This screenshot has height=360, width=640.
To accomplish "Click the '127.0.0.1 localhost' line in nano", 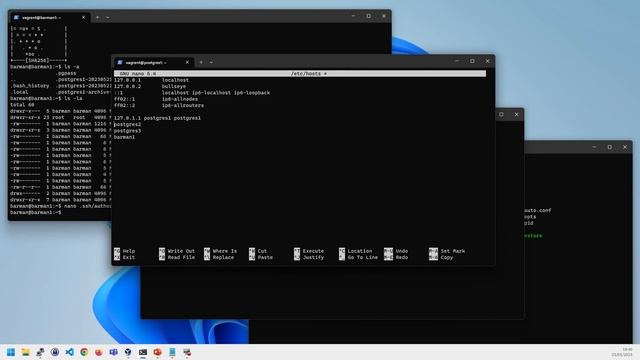I will pyautogui.click(x=151, y=80).
